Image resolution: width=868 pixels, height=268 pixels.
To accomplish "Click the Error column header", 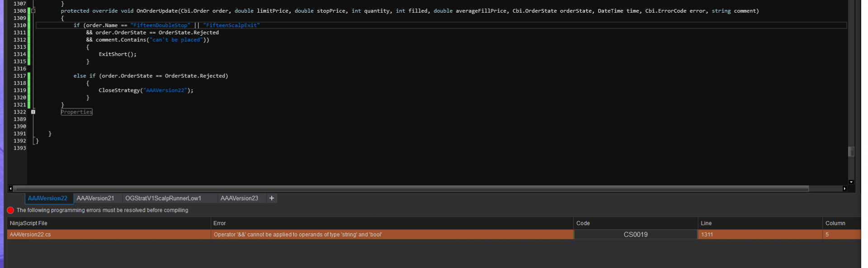I will pyautogui.click(x=392, y=223).
